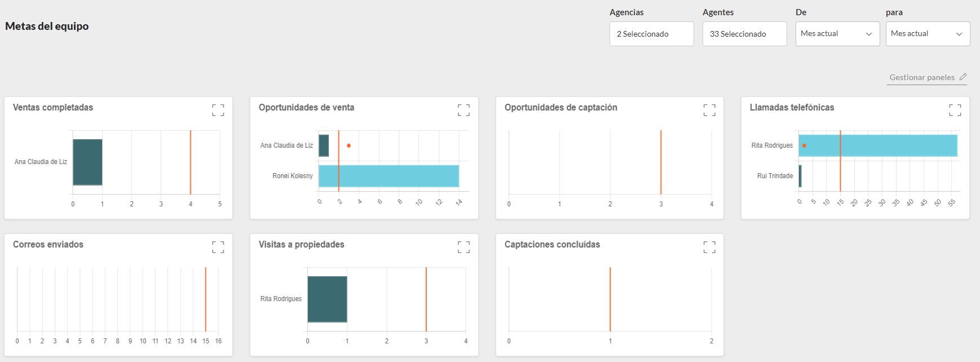Maximize the Visitas a propiedades panel
The width and height of the screenshot is (980, 362).
pos(463,247)
